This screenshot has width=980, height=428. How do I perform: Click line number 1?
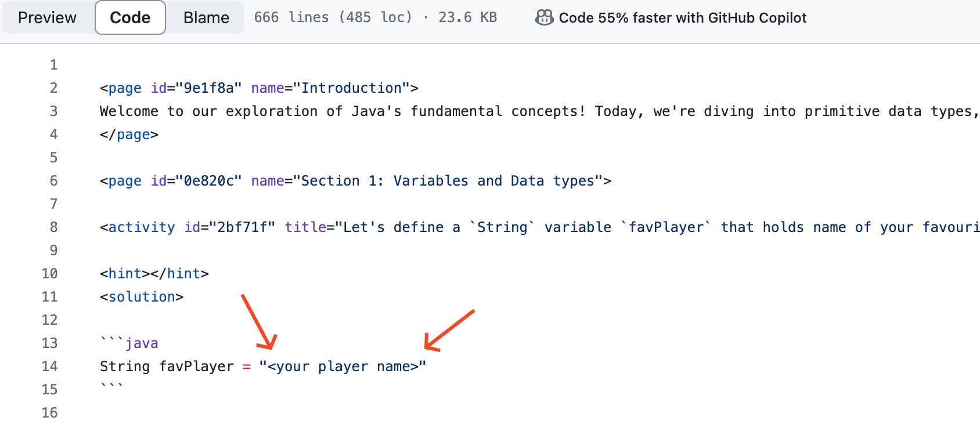point(53,64)
